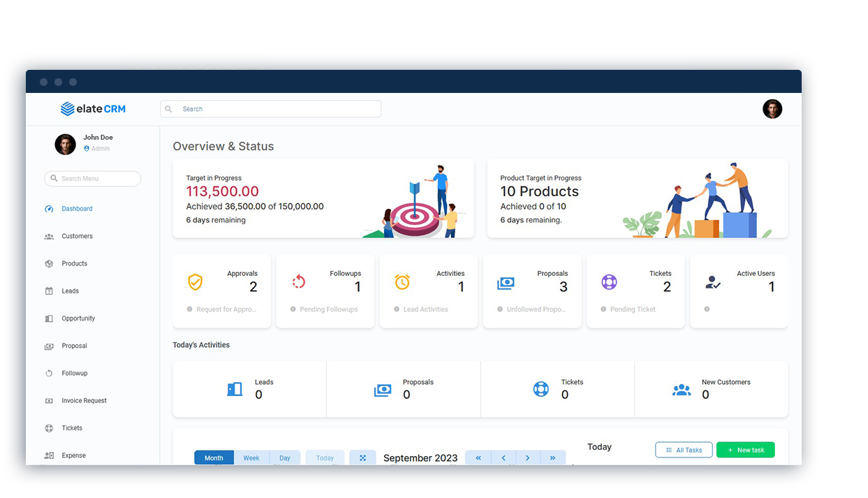This screenshot has height=498, width=868.
Task: Click the 10 Products target heading
Action: (539, 191)
